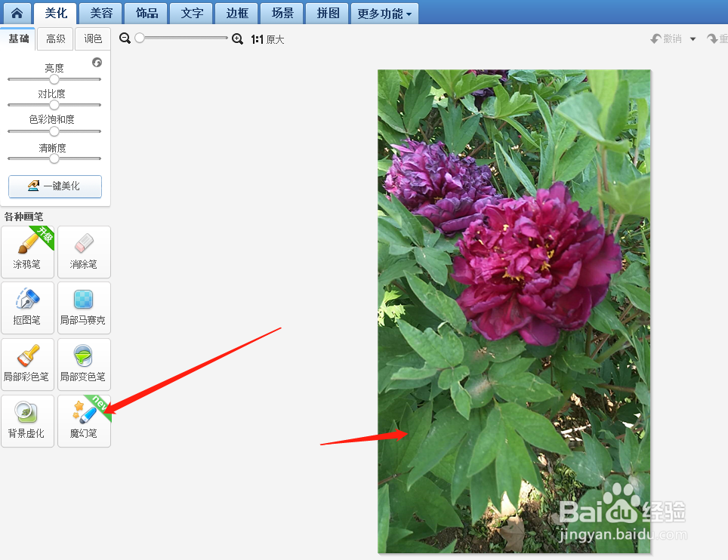This screenshot has height=560, width=728.
Task: Select the 抠图笔 cutout tool
Action: [27, 308]
